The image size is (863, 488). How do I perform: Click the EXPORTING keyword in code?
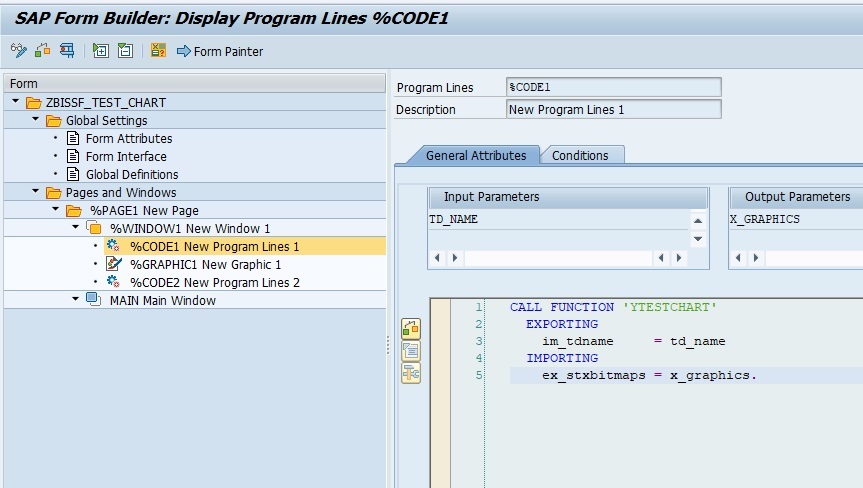[562, 324]
